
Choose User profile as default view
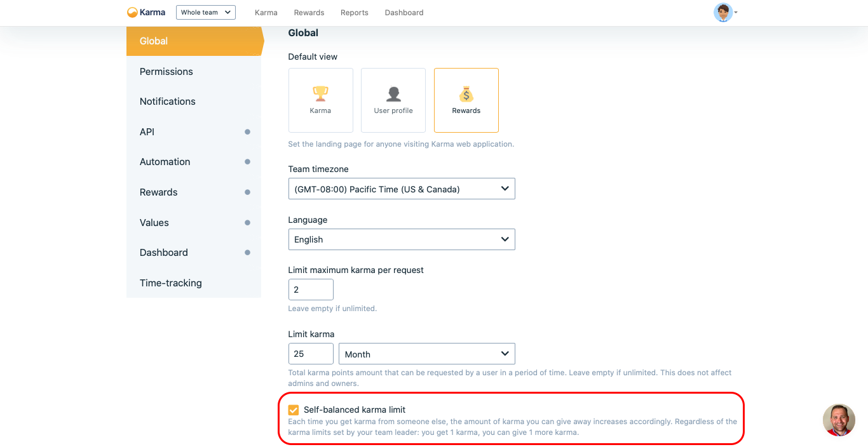[393, 100]
